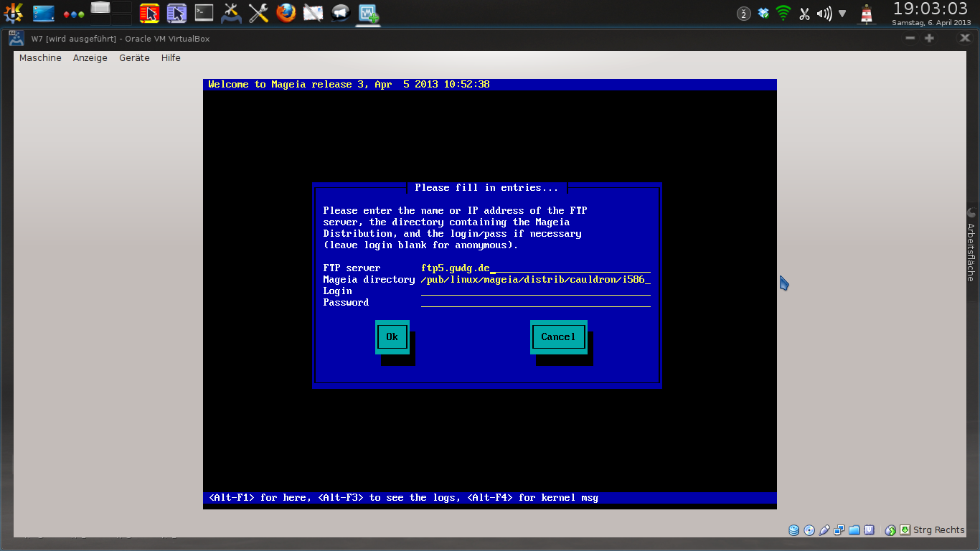Launch Firefox from the panel
Screen dimensions: 980x551
coord(286,13)
